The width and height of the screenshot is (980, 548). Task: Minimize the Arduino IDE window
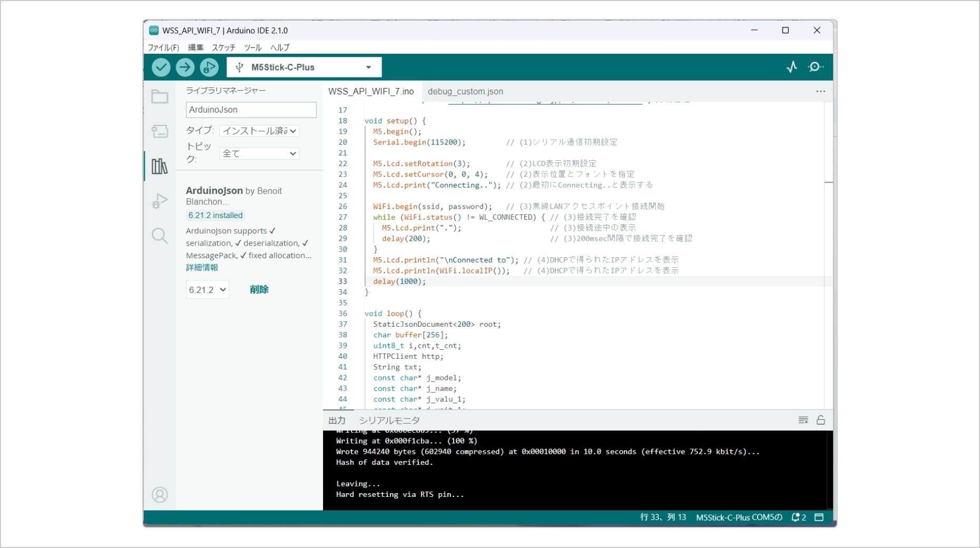pos(754,31)
